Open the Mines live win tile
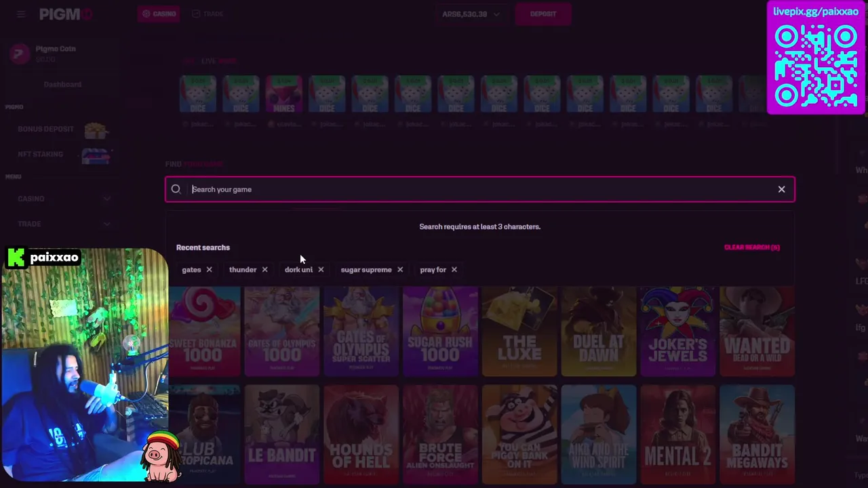The height and width of the screenshot is (488, 868). coord(283,94)
